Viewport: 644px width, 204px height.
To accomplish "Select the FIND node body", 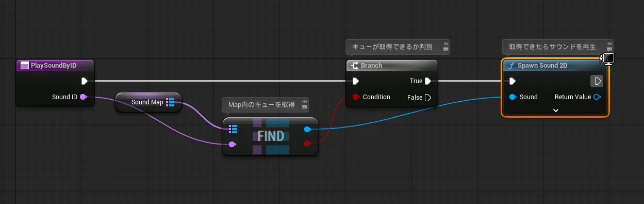I will point(271,136).
